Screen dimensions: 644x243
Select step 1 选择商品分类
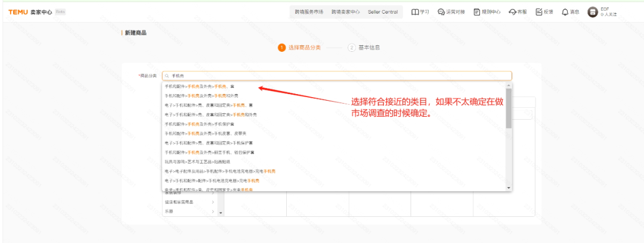click(x=299, y=48)
